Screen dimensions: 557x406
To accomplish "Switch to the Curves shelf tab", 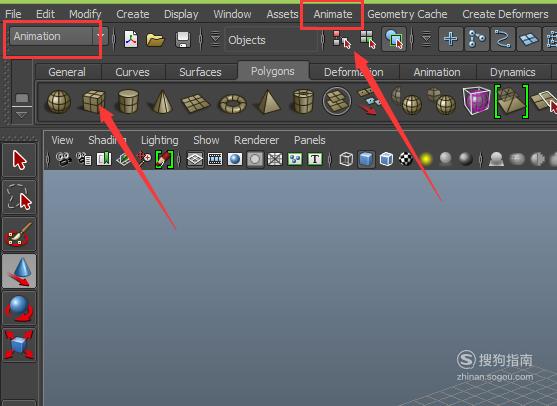I will point(132,72).
